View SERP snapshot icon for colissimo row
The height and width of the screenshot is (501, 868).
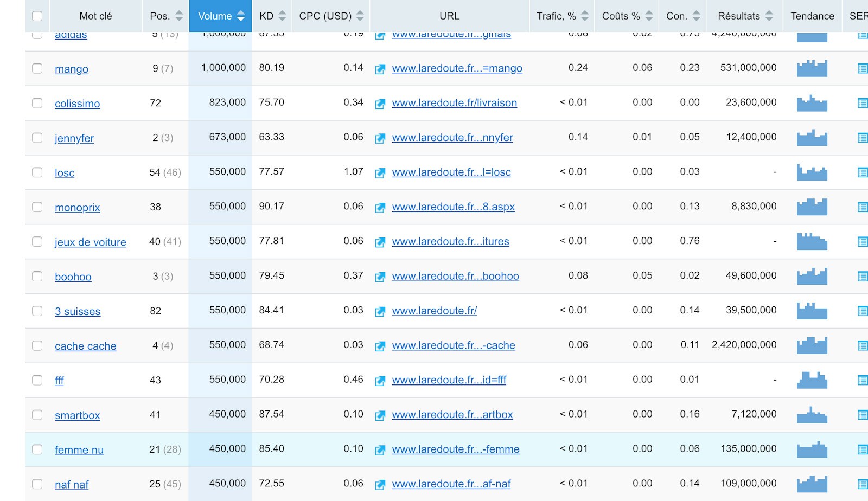(863, 103)
